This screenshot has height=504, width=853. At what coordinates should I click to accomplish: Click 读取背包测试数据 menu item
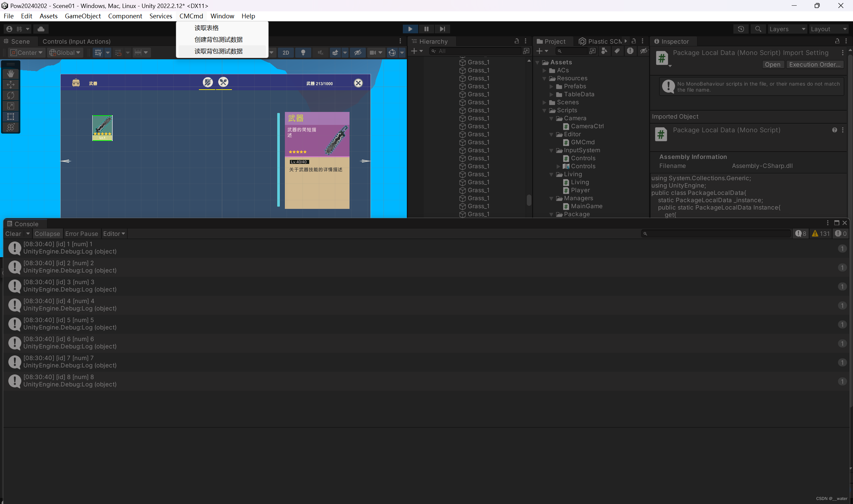pyautogui.click(x=218, y=51)
